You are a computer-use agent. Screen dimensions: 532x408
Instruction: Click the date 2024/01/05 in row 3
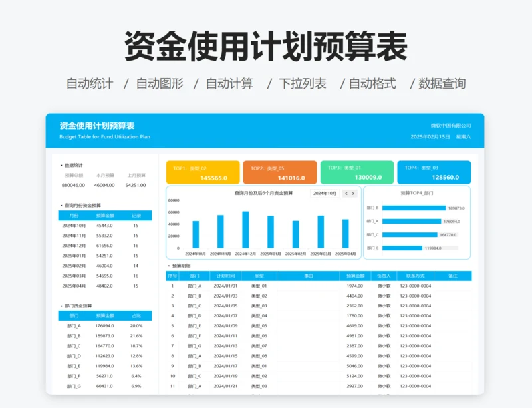[225, 306]
